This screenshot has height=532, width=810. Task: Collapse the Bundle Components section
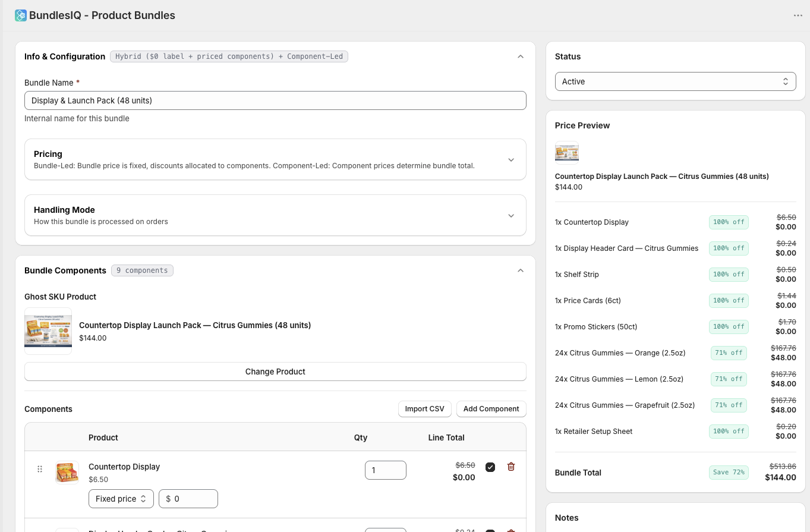521,270
